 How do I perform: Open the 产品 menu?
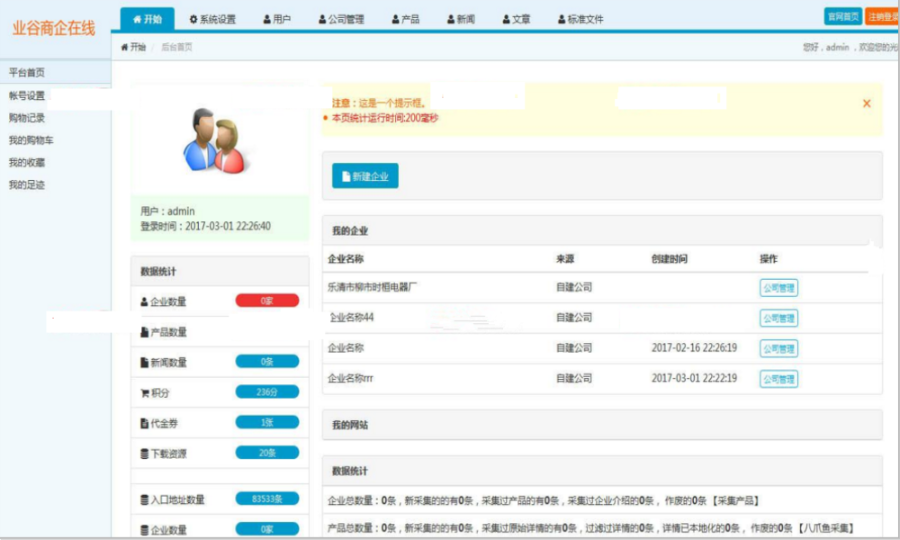point(405,19)
